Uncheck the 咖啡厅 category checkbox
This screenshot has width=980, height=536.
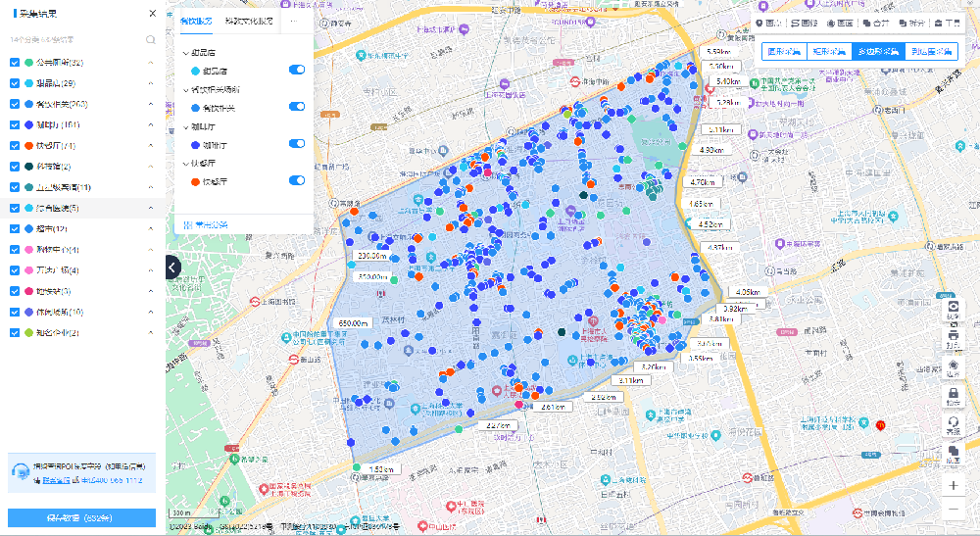pos(15,124)
